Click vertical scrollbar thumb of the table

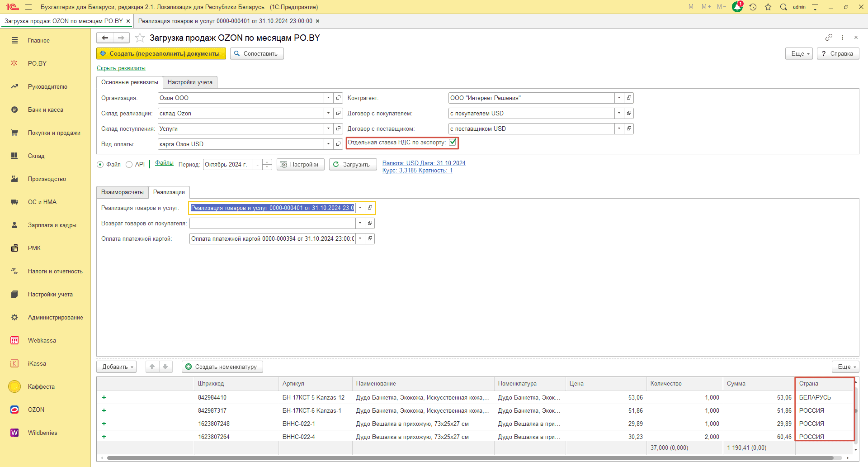(856, 411)
